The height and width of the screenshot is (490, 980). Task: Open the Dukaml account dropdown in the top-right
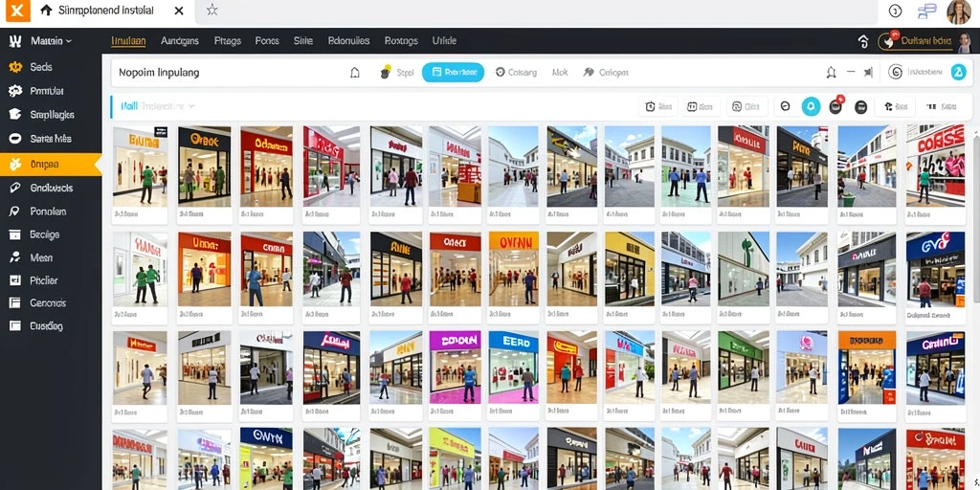(x=917, y=41)
